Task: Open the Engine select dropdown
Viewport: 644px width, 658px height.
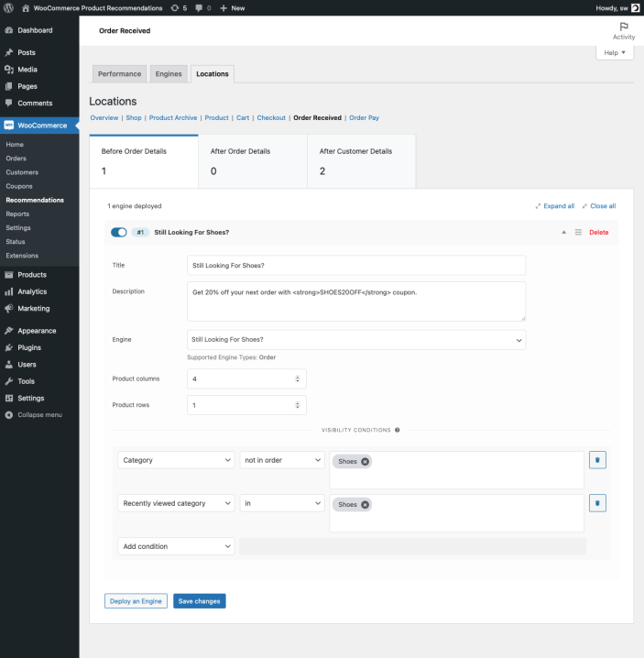Action: (x=356, y=340)
